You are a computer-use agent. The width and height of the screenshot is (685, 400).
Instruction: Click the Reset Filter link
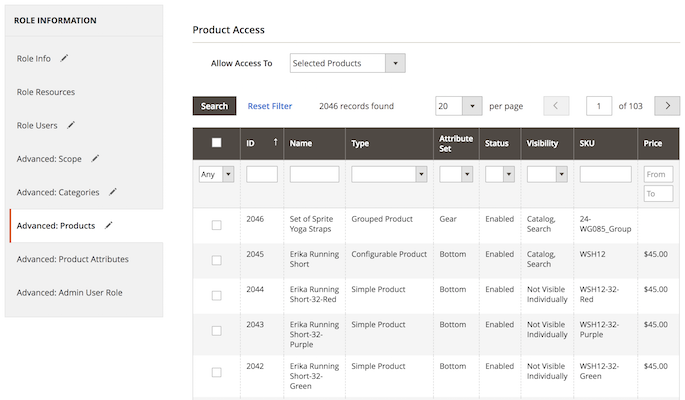[270, 106]
